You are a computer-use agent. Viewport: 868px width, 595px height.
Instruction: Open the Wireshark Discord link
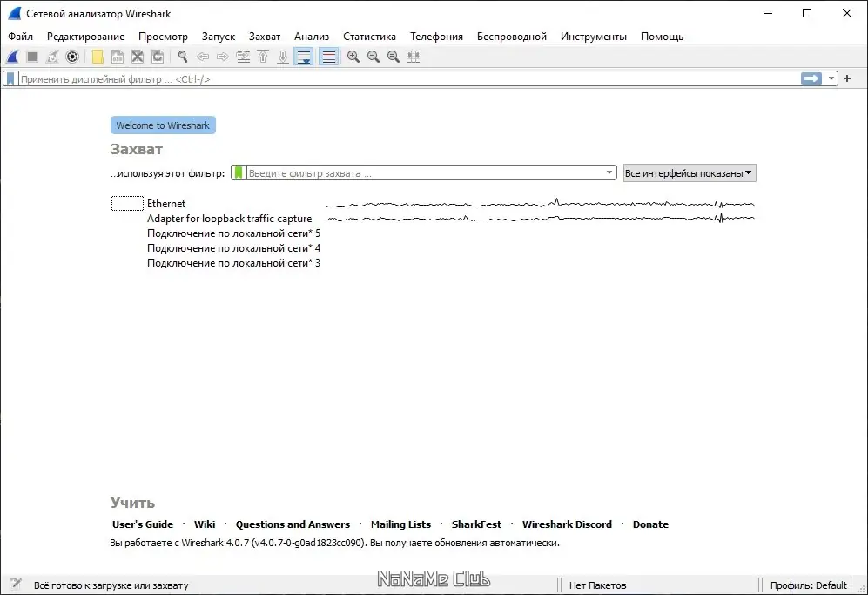567,524
